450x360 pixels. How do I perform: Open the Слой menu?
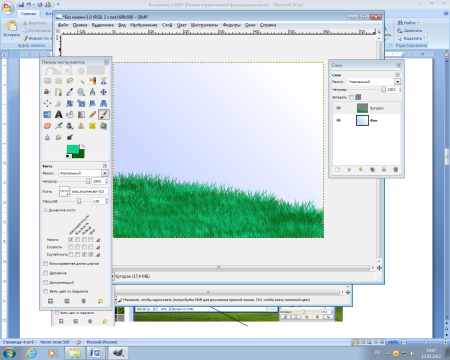tap(167, 25)
